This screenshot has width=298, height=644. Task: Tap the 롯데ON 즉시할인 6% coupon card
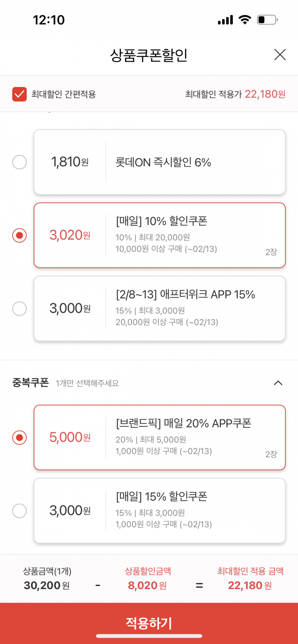coord(159,162)
